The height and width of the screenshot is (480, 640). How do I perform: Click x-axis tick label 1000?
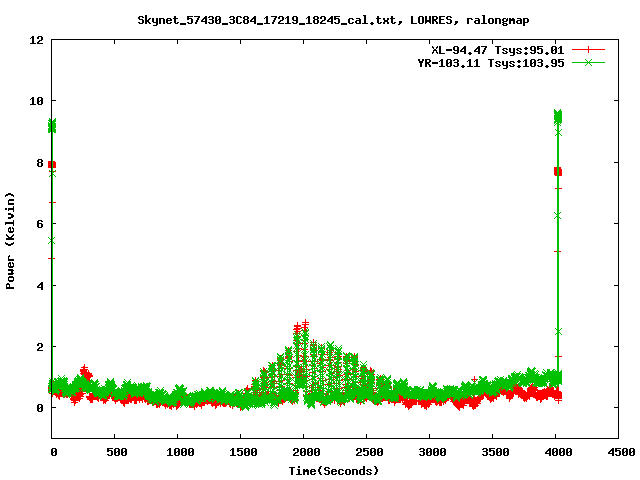tap(180, 452)
